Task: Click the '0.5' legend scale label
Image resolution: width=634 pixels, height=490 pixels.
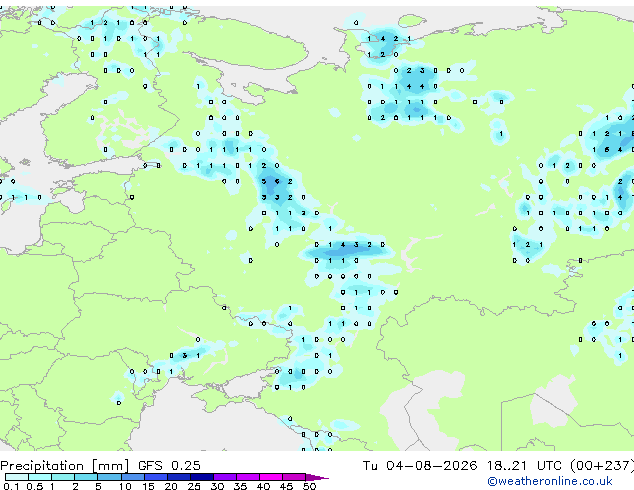Action: point(35,486)
